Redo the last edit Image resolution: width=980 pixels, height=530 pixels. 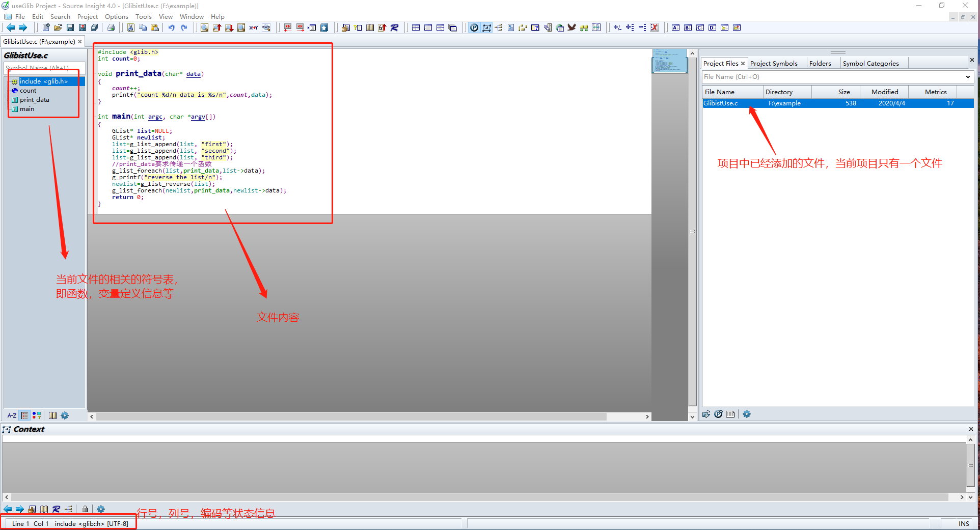(x=184, y=27)
